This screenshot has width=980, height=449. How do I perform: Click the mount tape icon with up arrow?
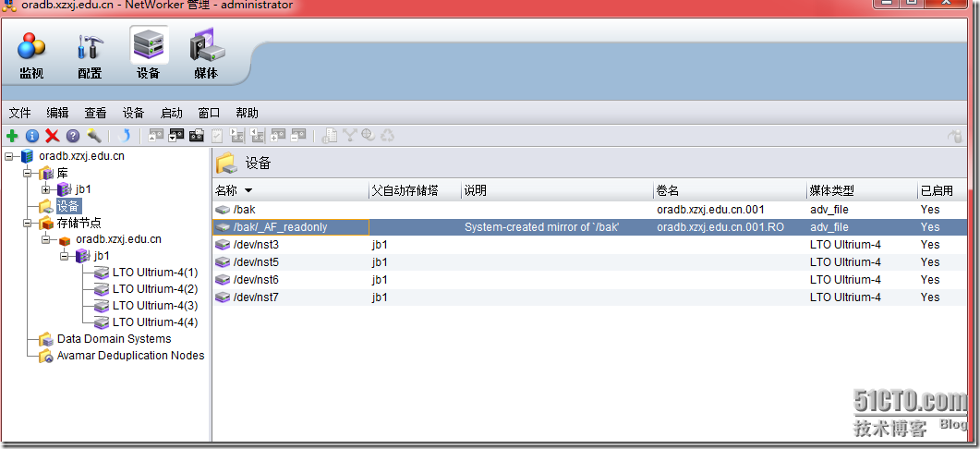tap(155, 135)
